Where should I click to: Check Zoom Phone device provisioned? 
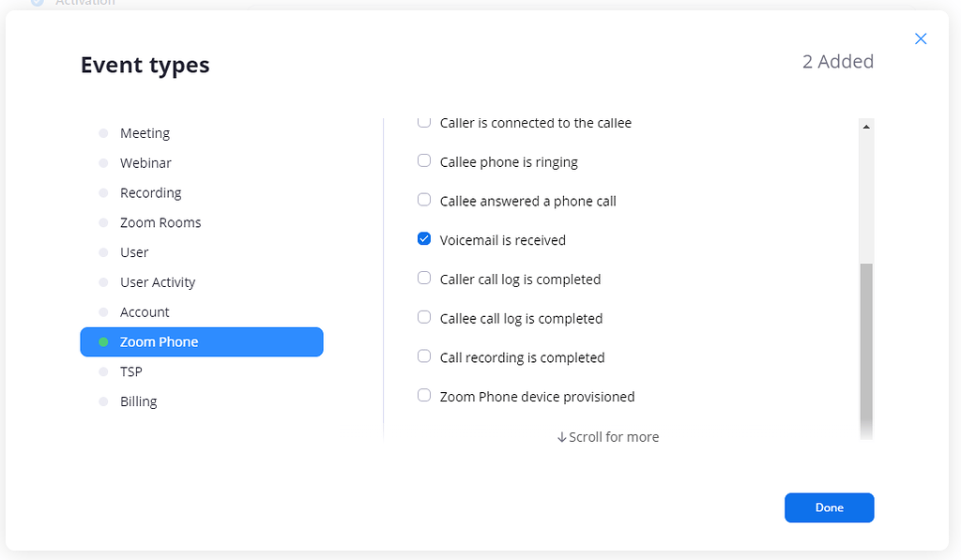pos(423,395)
